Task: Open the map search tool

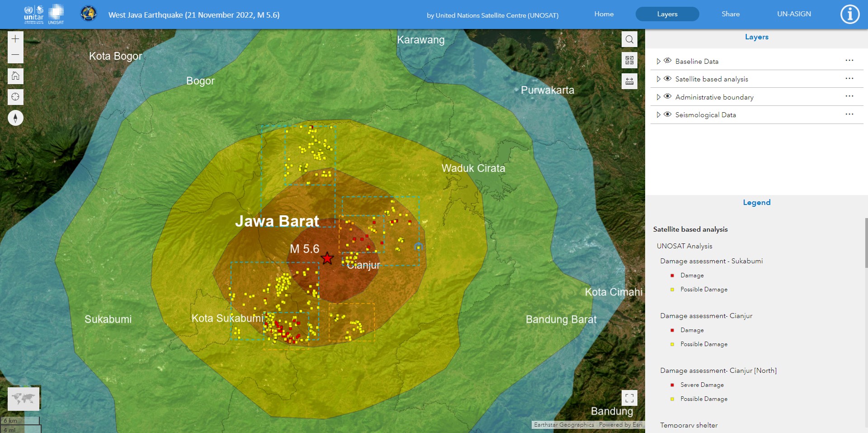Action: [x=629, y=39]
